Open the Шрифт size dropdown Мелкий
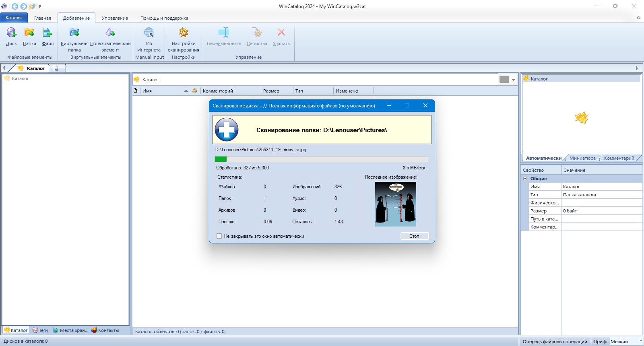The height and width of the screenshot is (346, 644). tap(626, 342)
